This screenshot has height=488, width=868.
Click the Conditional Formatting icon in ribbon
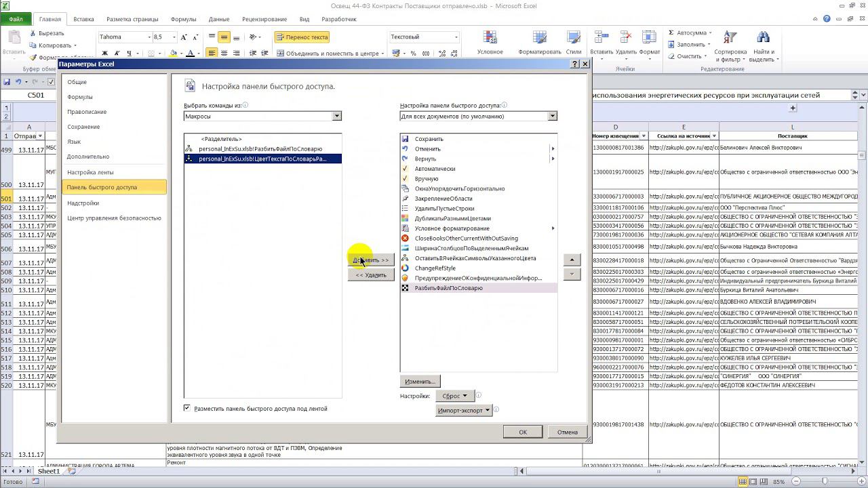click(x=490, y=38)
